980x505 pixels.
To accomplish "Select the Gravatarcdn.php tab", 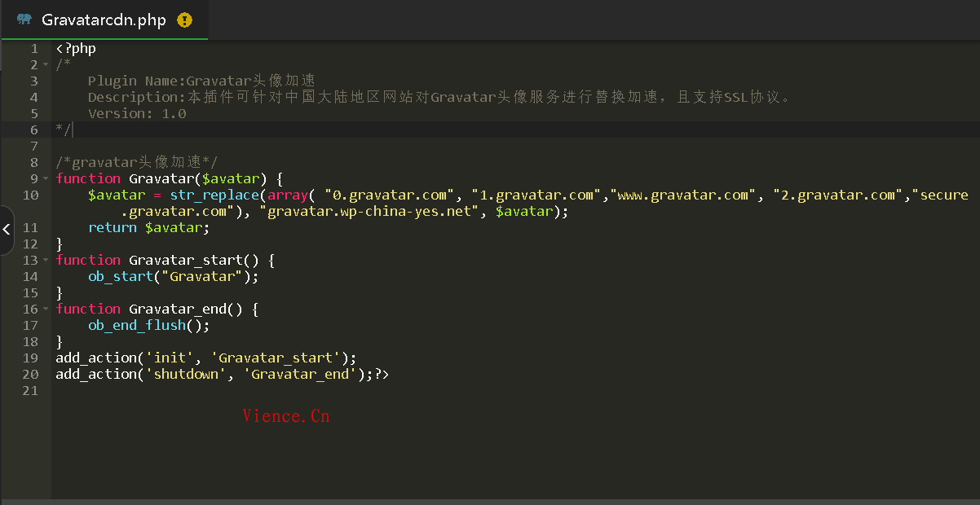I will click(x=104, y=20).
